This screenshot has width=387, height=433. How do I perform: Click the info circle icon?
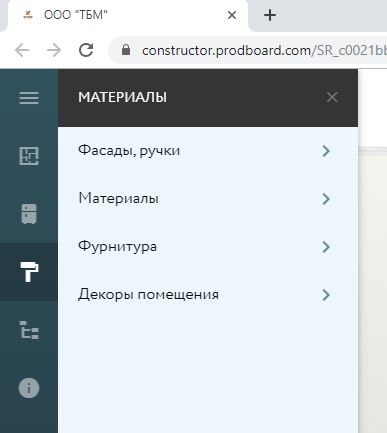pos(29,388)
